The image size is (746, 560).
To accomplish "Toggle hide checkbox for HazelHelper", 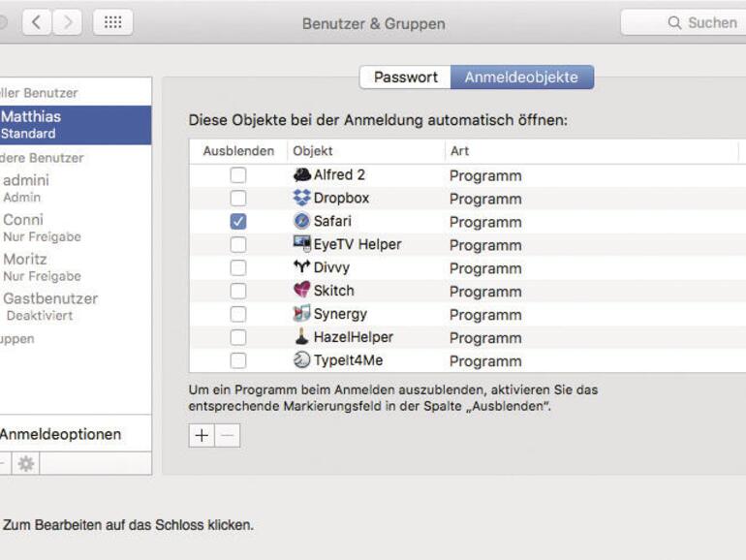I will pos(238,337).
